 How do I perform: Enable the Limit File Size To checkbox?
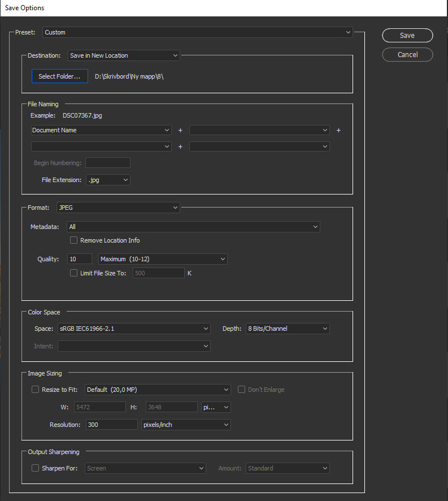pos(74,273)
